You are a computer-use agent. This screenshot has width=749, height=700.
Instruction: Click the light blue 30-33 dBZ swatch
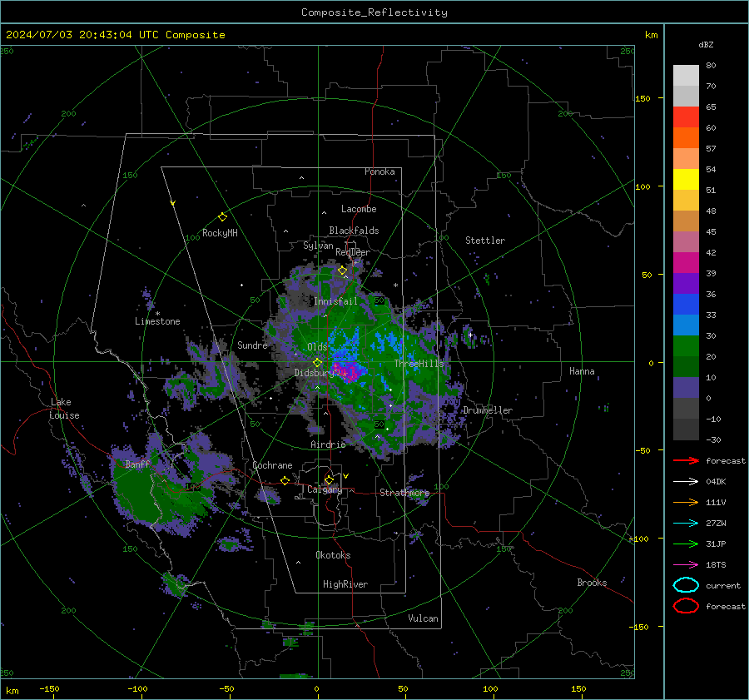[686, 325]
